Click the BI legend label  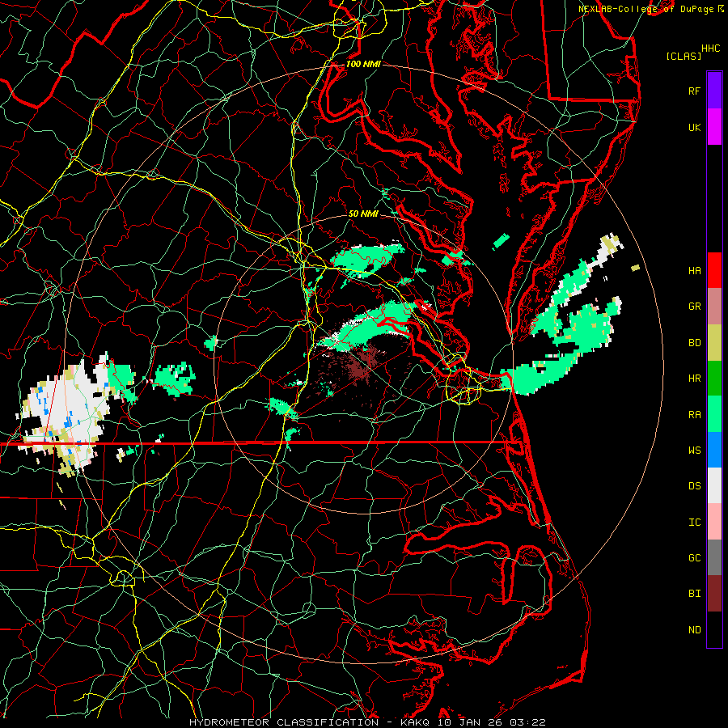pos(694,594)
